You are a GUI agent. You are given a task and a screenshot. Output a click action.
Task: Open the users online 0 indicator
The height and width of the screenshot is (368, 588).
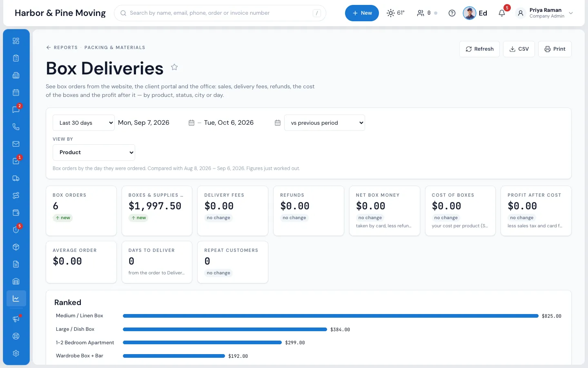click(x=427, y=13)
